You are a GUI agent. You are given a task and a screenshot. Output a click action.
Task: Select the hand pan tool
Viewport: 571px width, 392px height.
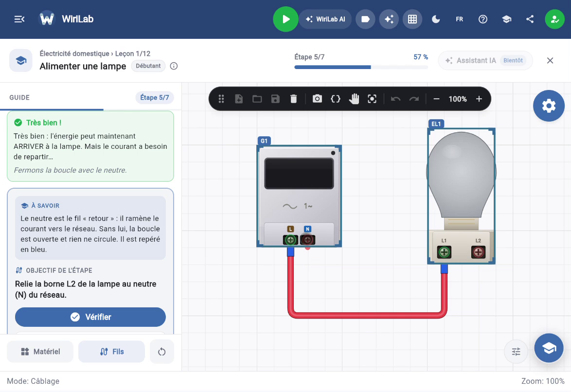pos(354,99)
